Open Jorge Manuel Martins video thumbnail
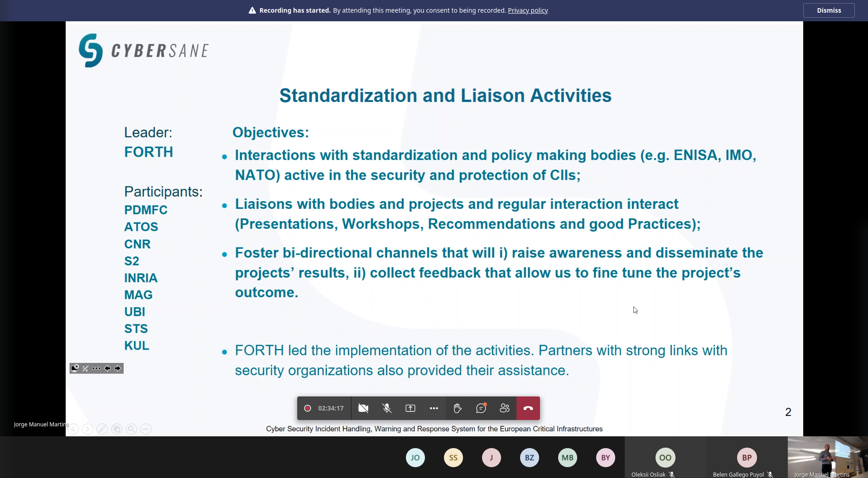 [828, 457]
